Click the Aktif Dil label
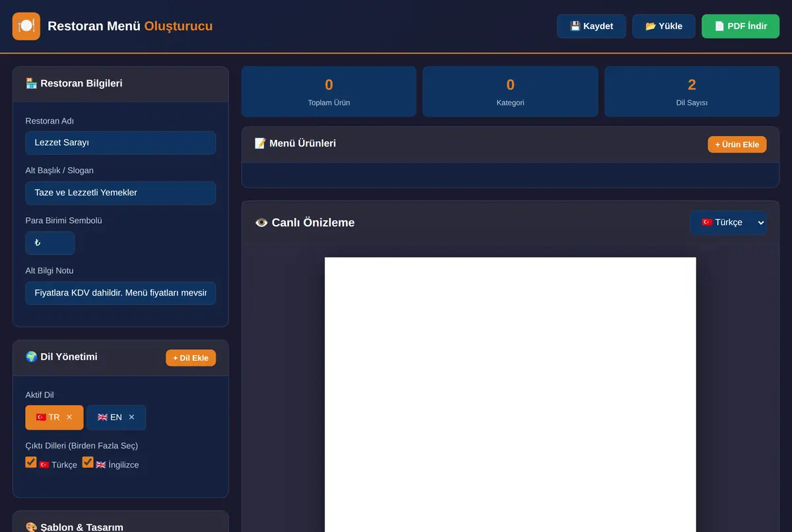Screen dimensions: 792x532 tap(40, 395)
